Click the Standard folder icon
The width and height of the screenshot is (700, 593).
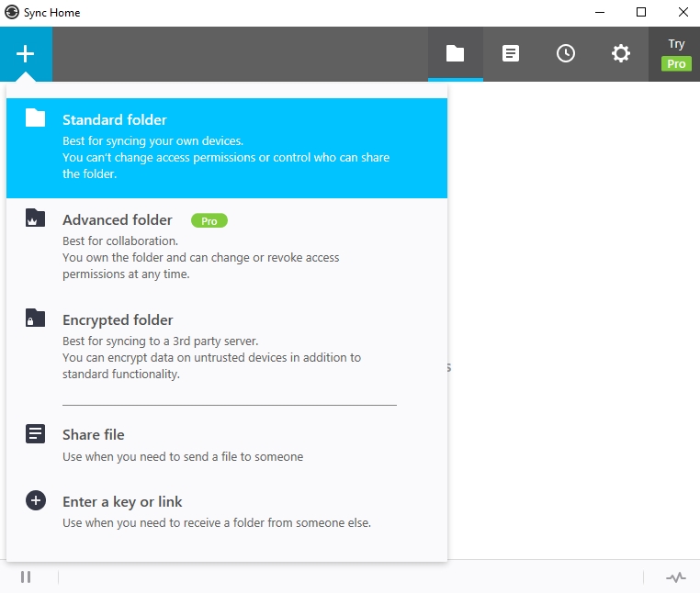click(x=35, y=117)
